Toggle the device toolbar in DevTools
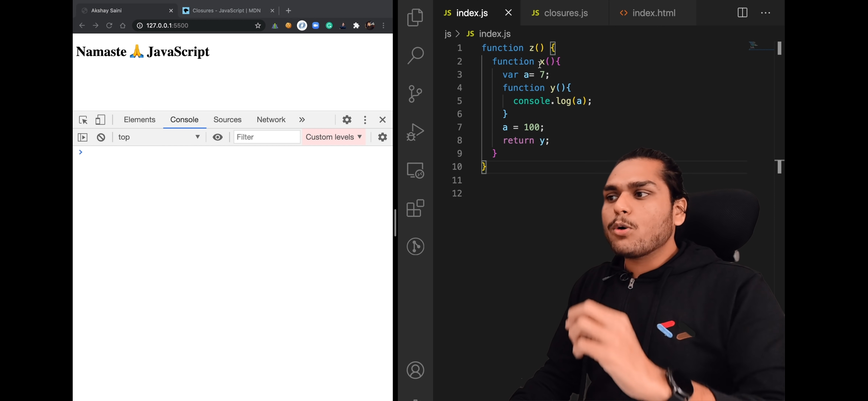The width and height of the screenshot is (868, 401). click(x=100, y=120)
